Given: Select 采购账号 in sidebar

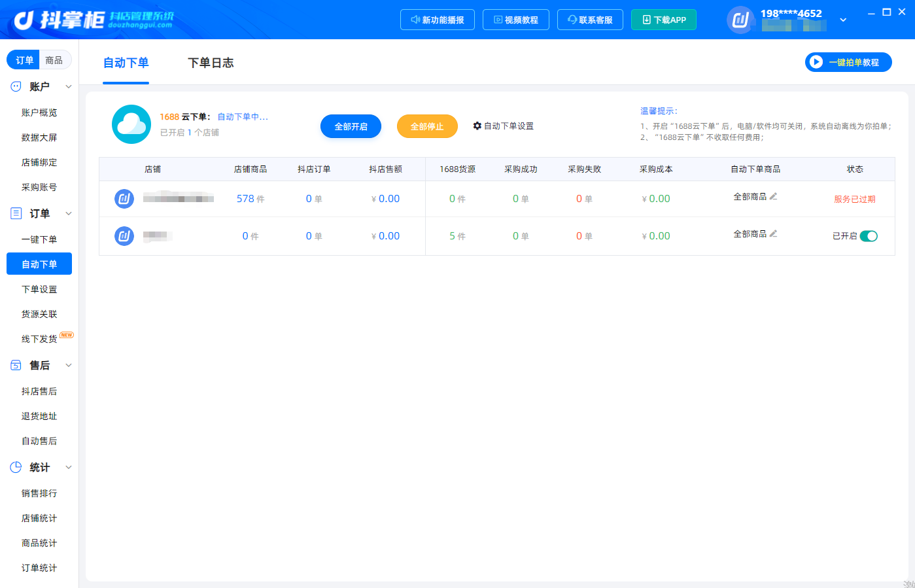Looking at the screenshot, I should click(39, 187).
